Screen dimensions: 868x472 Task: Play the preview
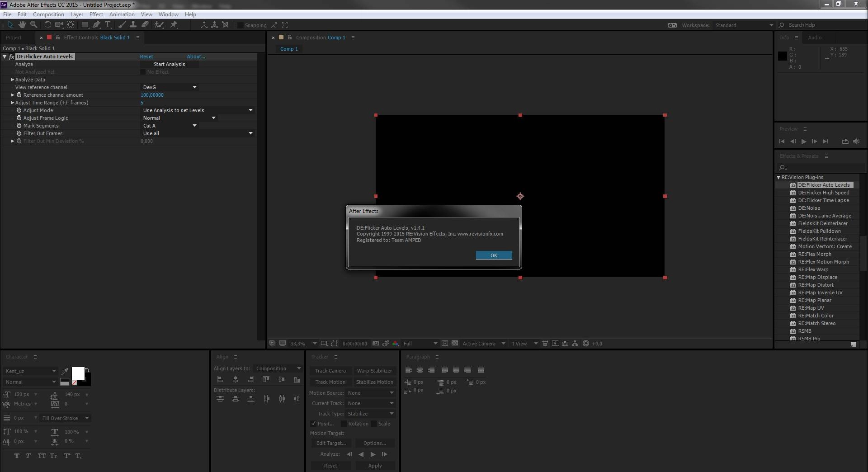[804, 142]
